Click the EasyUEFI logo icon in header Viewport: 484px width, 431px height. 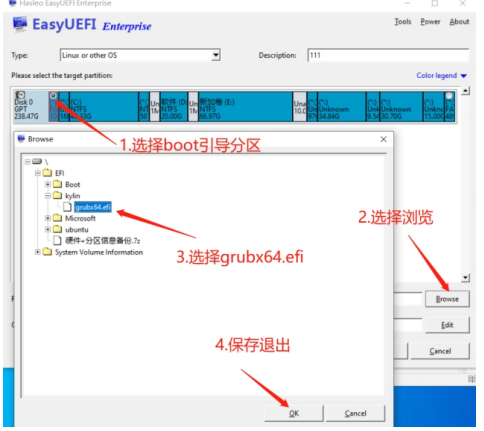[x=20, y=24]
